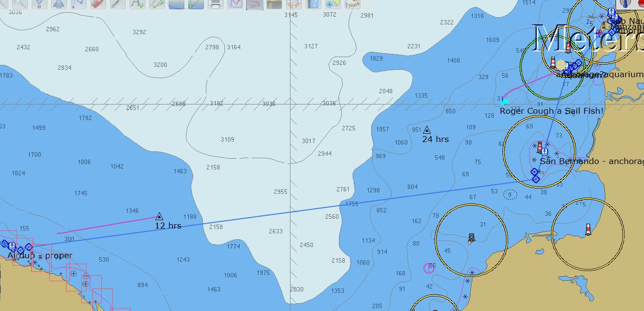Viewport: 644px width, 311px height.
Task: Open help via the question mark icon
Action: coord(313,3)
